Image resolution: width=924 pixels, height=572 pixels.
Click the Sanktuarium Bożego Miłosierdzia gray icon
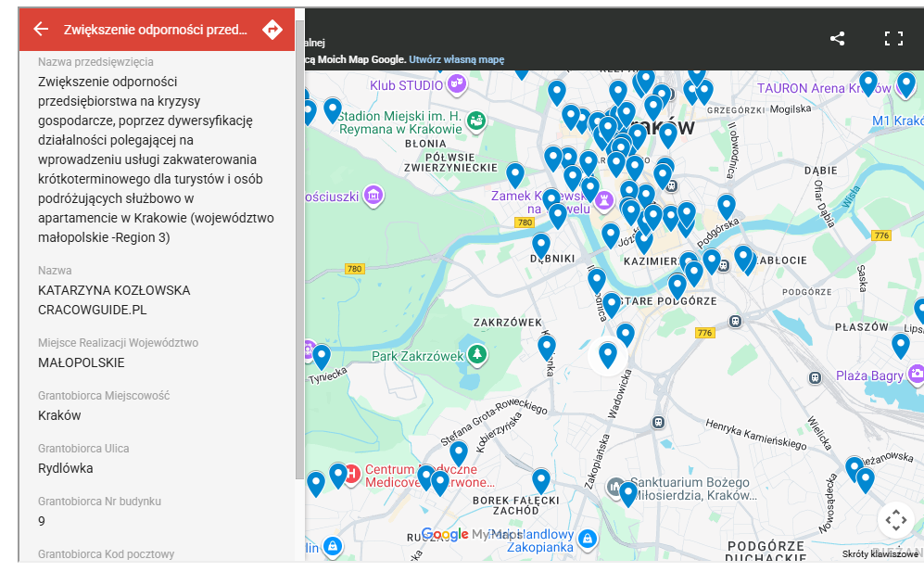tap(614, 487)
